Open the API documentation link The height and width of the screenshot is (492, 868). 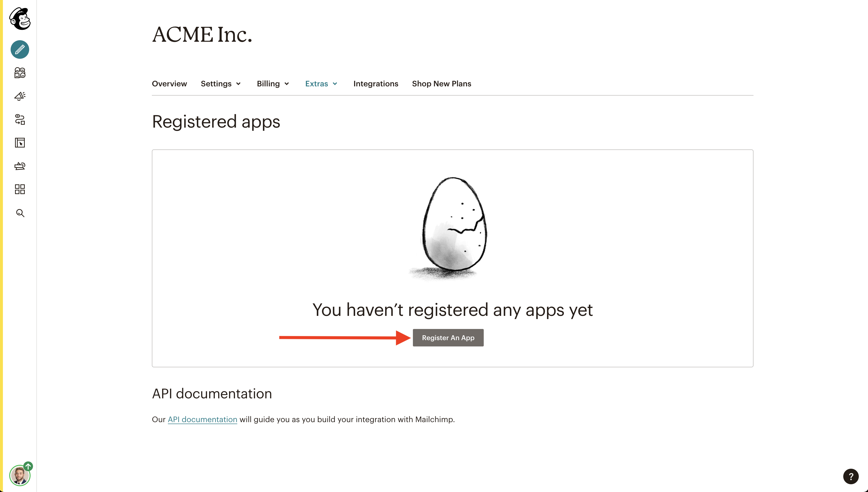point(202,419)
